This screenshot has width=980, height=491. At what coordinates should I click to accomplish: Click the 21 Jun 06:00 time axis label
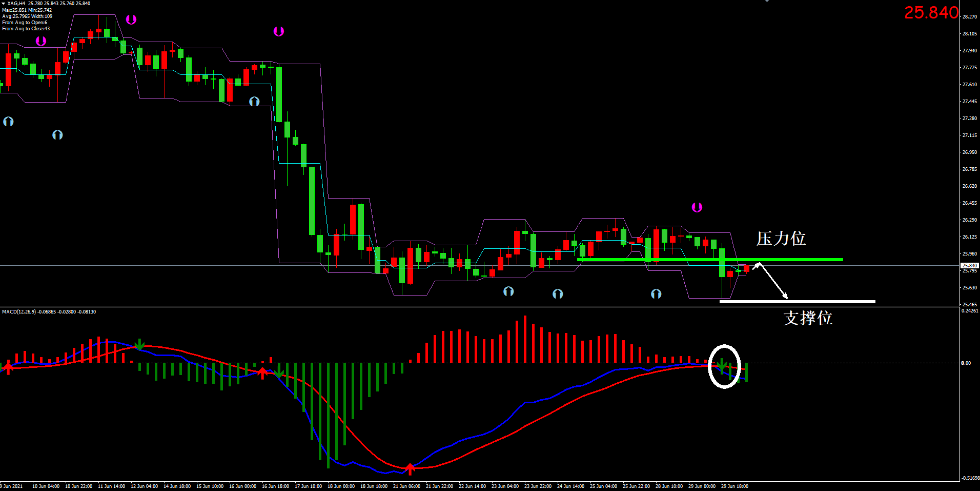406,486
